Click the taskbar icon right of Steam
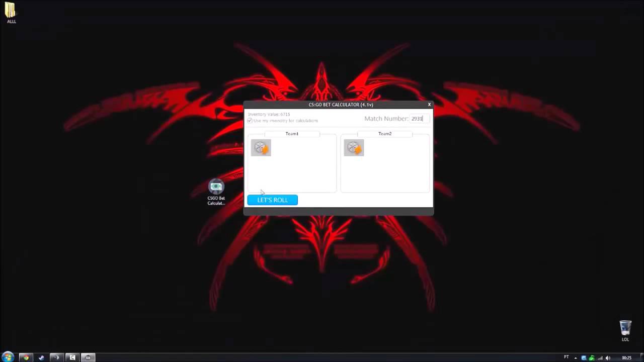Viewport: 644px width, 362px height. (x=57, y=357)
